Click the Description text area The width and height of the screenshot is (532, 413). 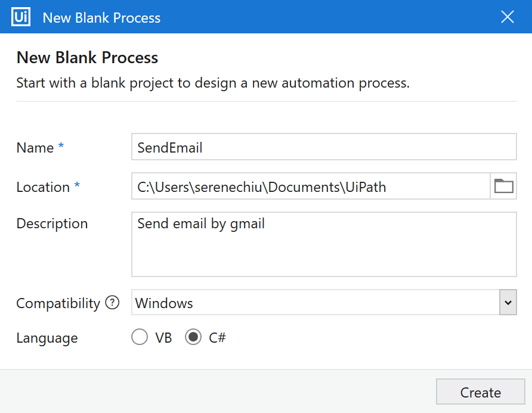(x=324, y=244)
